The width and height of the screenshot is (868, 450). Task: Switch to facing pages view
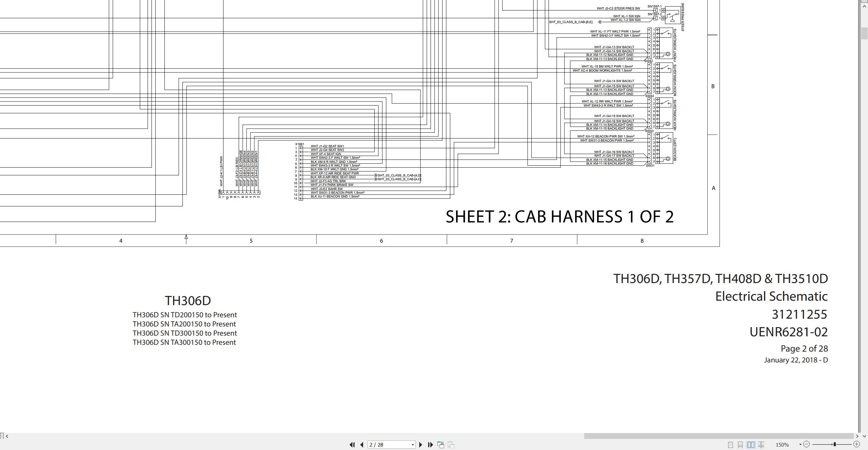pyautogui.click(x=751, y=445)
